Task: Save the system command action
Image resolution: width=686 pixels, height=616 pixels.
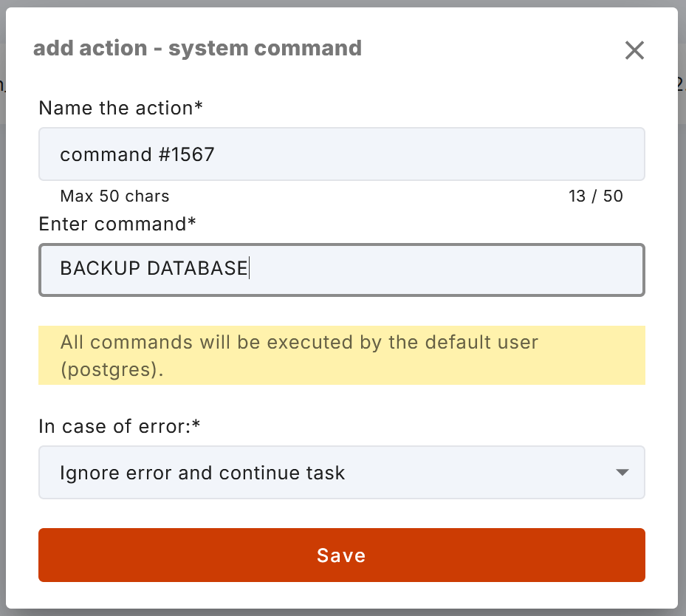Action: pyautogui.click(x=342, y=555)
